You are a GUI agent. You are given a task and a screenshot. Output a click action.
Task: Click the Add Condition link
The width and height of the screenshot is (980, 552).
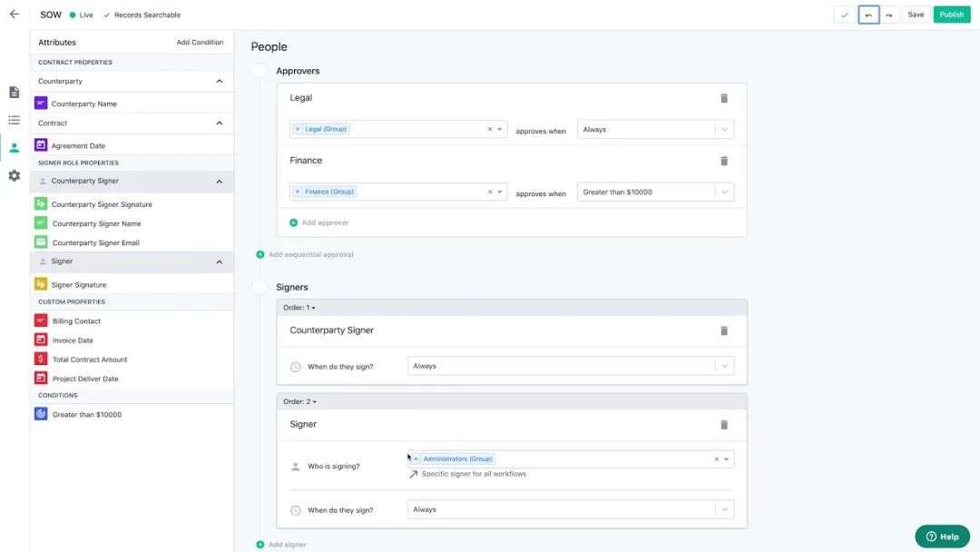tap(200, 43)
